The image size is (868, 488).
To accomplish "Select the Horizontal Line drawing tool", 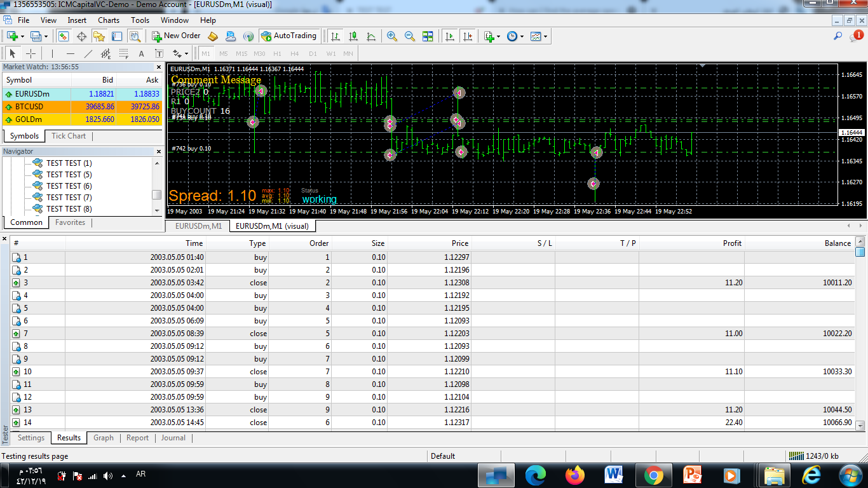I will click(x=70, y=53).
